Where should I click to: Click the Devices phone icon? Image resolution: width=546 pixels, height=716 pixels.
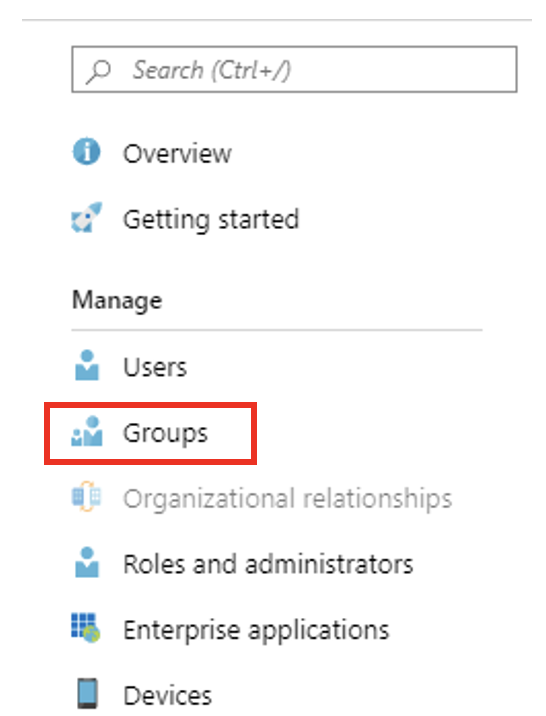(x=87, y=694)
